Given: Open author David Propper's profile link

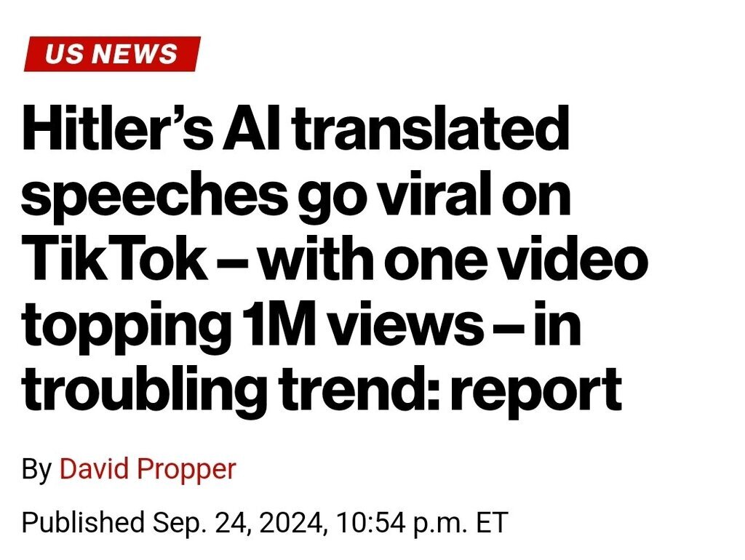Looking at the screenshot, I should point(148,469).
